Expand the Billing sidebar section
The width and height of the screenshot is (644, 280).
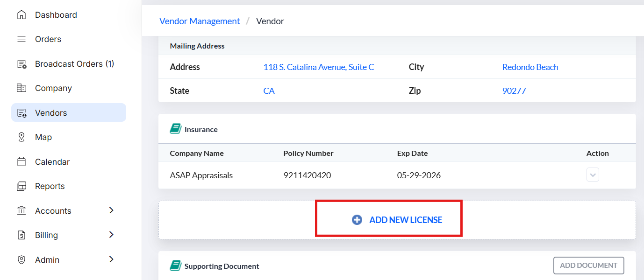111,235
